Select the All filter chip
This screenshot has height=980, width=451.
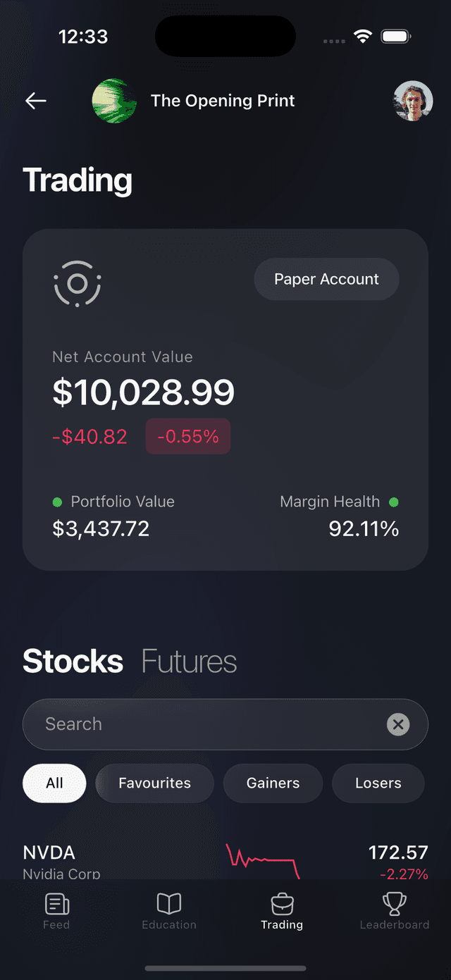[x=54, y=783]
